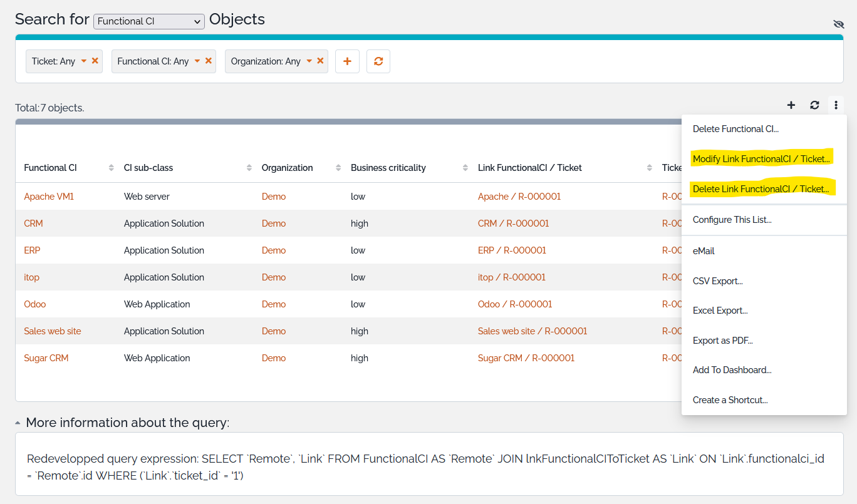Open Apache / R-000001 link
Viewport: 857px width, 504px height.
519,197
